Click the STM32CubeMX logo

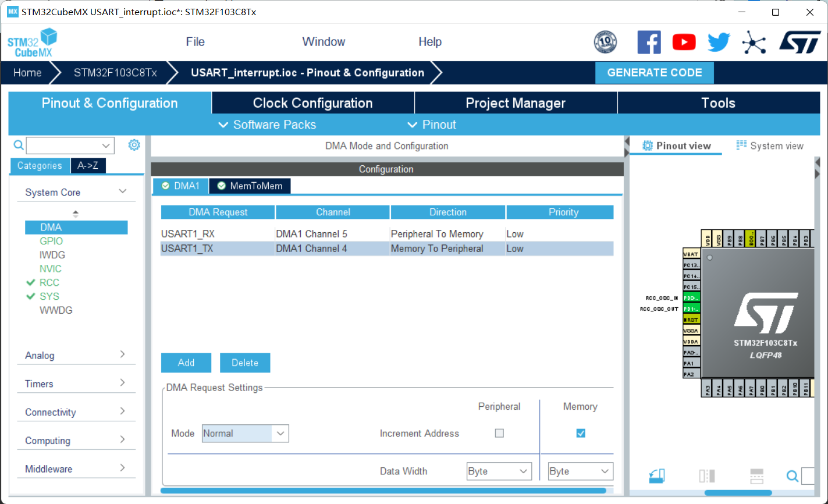coord(32,42)
